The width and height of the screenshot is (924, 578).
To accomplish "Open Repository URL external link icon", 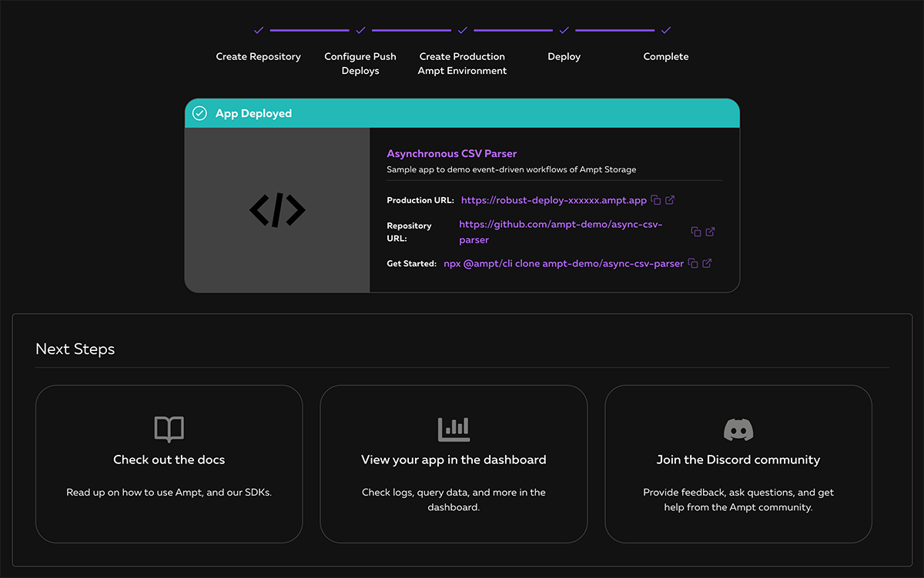I will [710, 232].
